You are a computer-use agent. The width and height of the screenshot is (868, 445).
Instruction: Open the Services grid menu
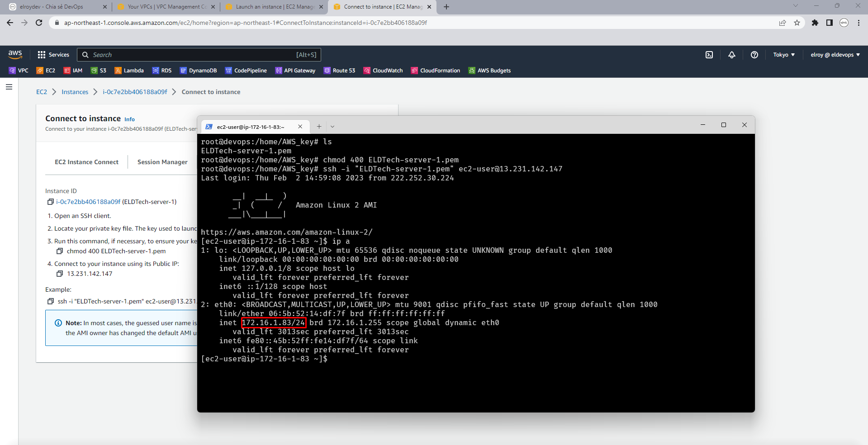(53, 55)
